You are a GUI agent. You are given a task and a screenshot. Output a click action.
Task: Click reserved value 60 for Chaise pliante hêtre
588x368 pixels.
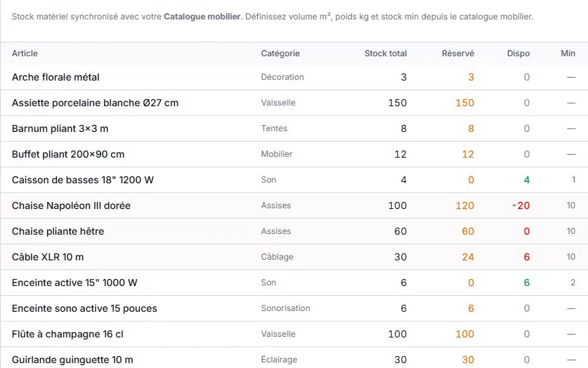468,231
